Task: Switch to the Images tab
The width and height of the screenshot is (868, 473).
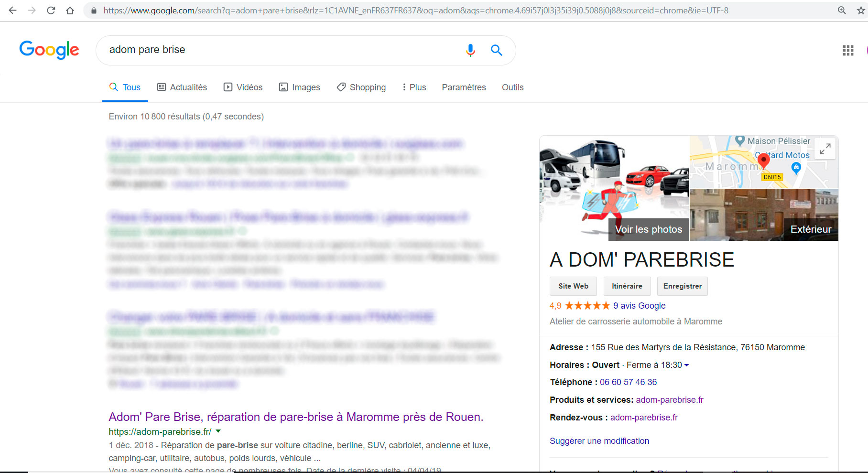Action: coord(300,87)
